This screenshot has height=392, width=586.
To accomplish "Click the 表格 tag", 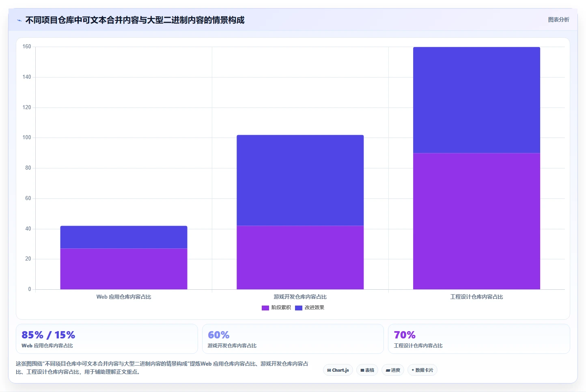I will [367, 370].
